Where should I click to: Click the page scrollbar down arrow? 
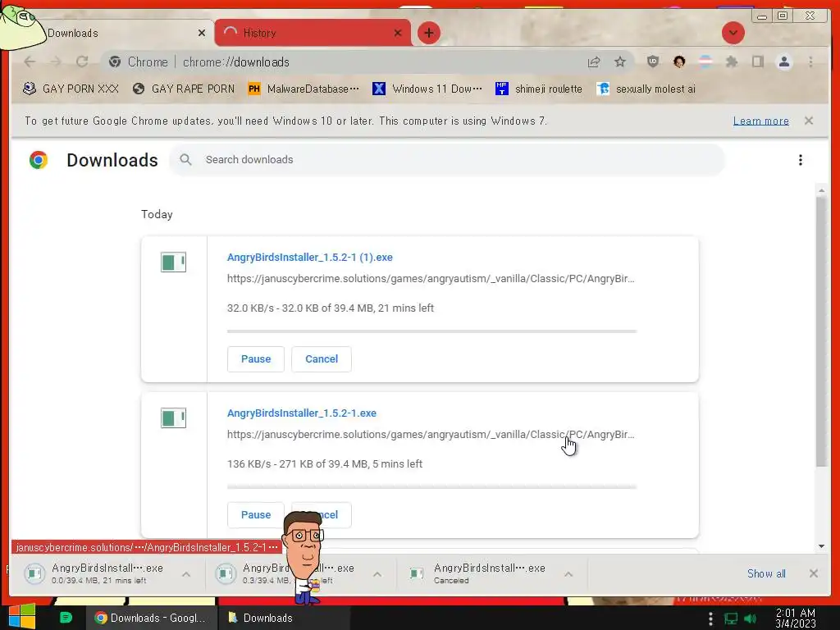(x=821, y=546)
